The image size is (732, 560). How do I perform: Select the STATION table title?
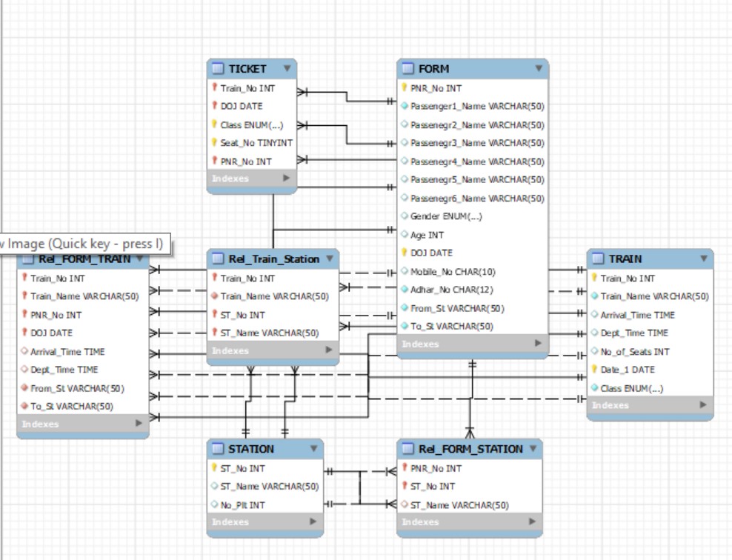(x=250, y=449)
